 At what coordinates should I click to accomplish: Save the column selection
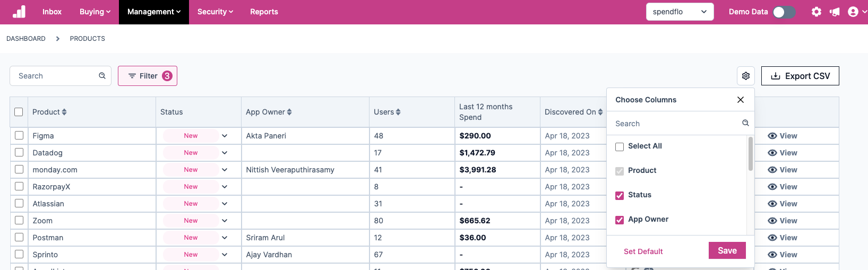(727, 250)
